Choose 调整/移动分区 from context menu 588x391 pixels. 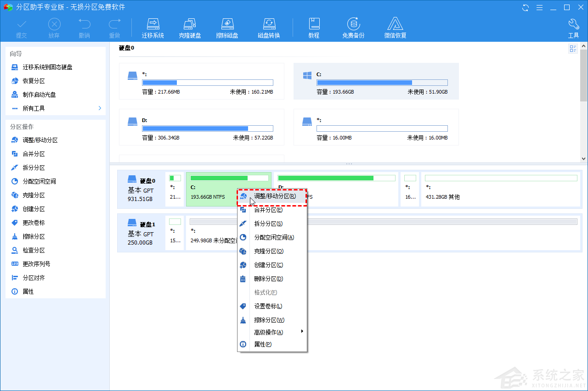click(275, 196)
